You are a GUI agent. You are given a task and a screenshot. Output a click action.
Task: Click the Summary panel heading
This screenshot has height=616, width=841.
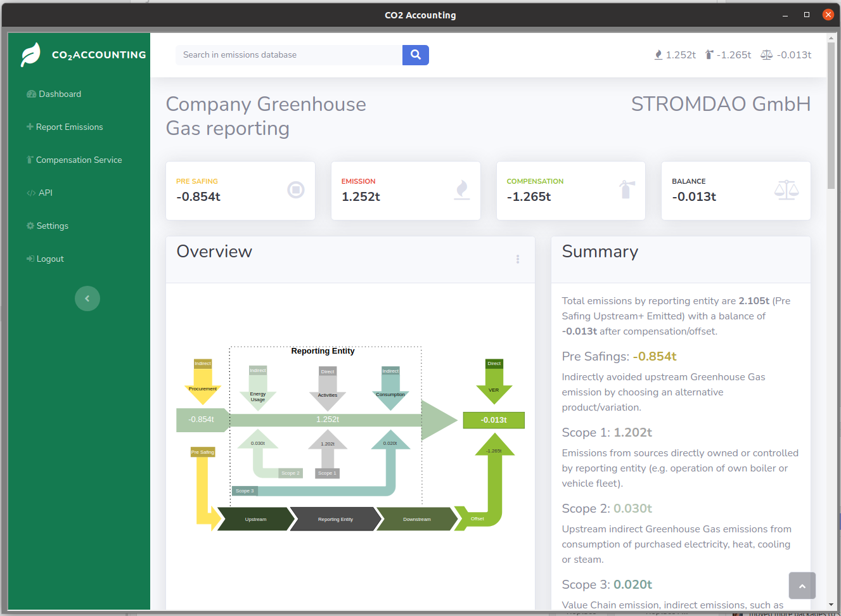coord(600,252)
